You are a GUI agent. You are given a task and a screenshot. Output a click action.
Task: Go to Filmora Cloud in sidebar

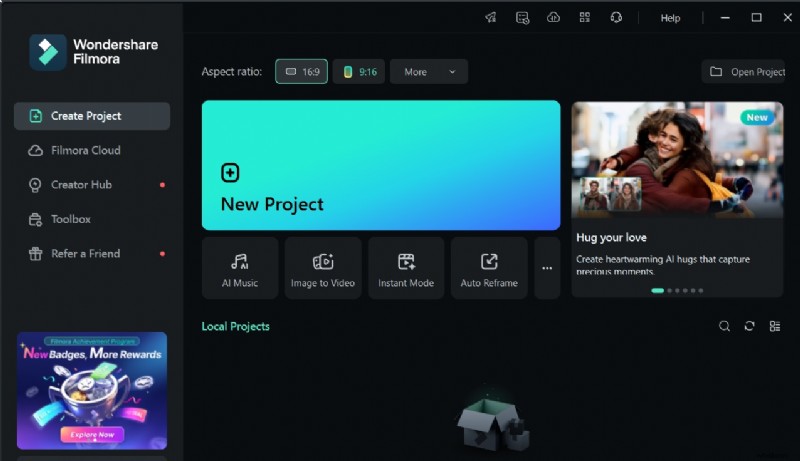click(86, 150)
